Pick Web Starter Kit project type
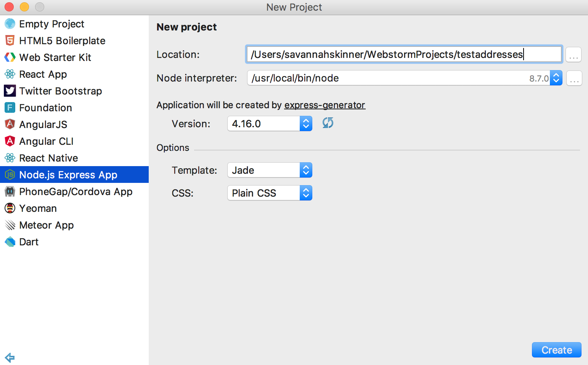Viewport: 588px width, 365px height. (74, 58)
